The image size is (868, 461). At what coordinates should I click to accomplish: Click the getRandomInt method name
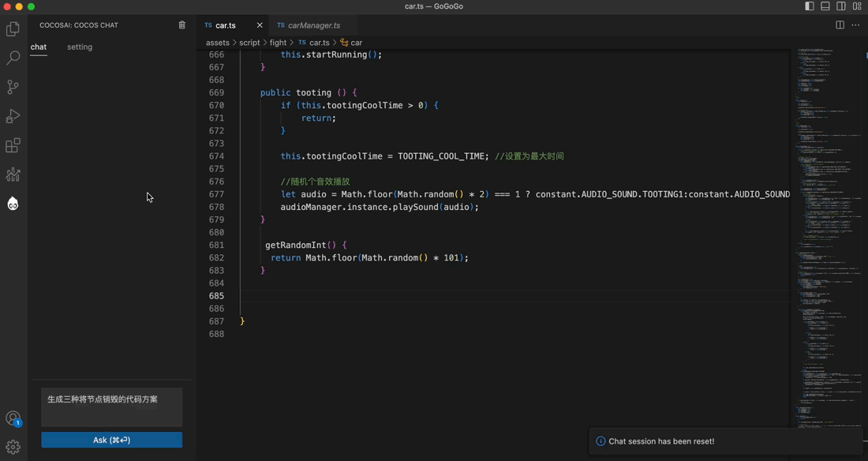click(296, 245)
